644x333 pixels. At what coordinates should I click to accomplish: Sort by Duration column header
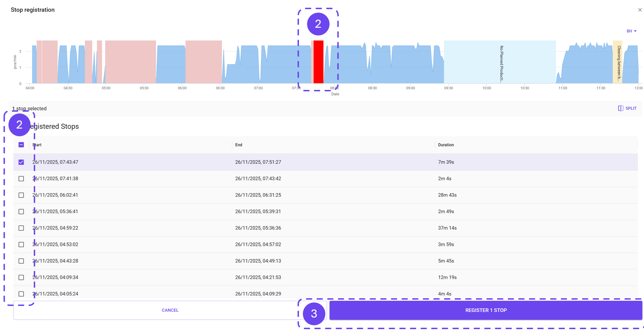tap(446, 145)
